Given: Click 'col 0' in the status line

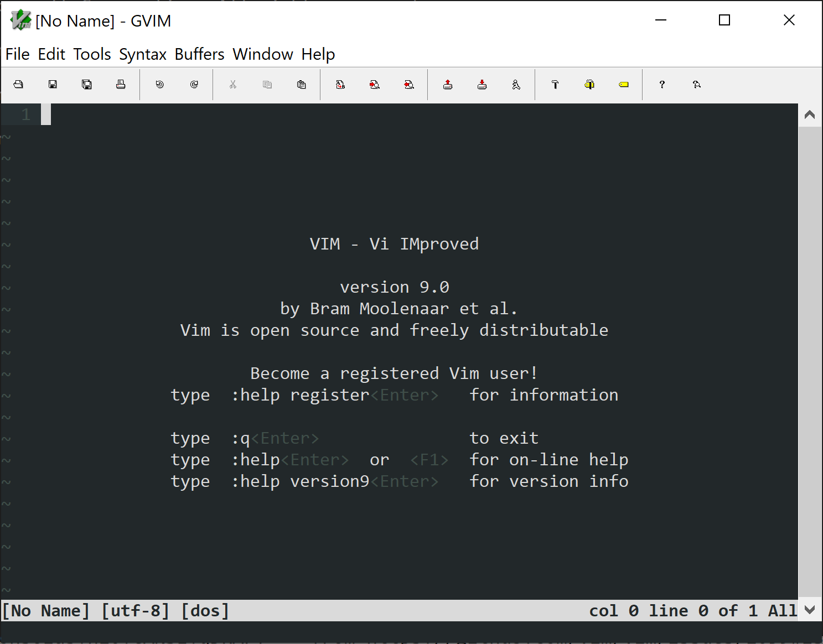Looking at the screenshot, I should click(x=614, y=611).
